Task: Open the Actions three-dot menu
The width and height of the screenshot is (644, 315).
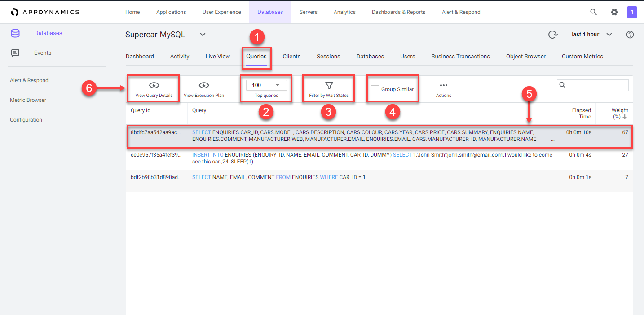Action: (x=444, y=85)
